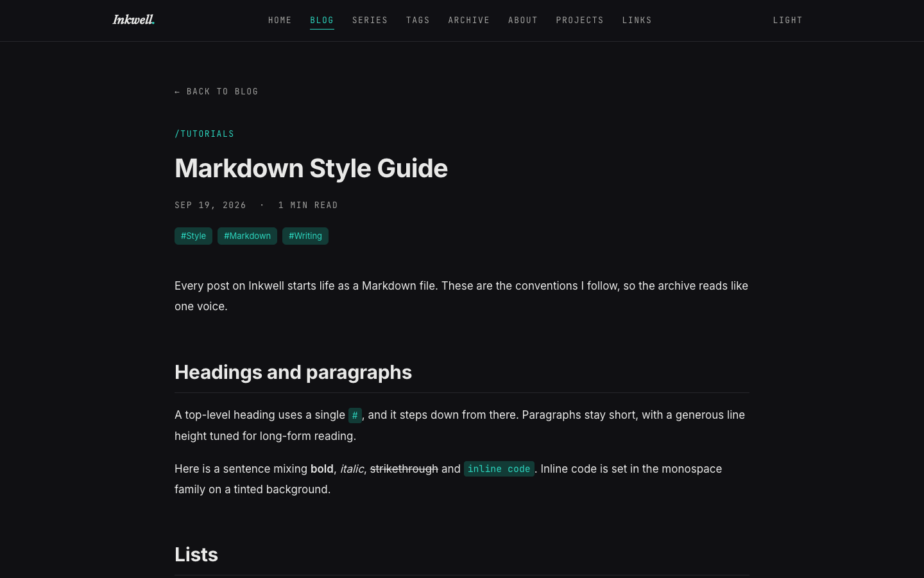This screenshot has height=578, width=924.
Task: Open the Tags page
Action: pos(418,21)
